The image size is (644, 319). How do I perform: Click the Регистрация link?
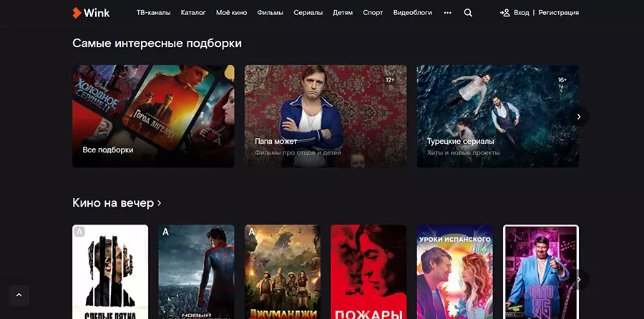(x=558, y=13)
